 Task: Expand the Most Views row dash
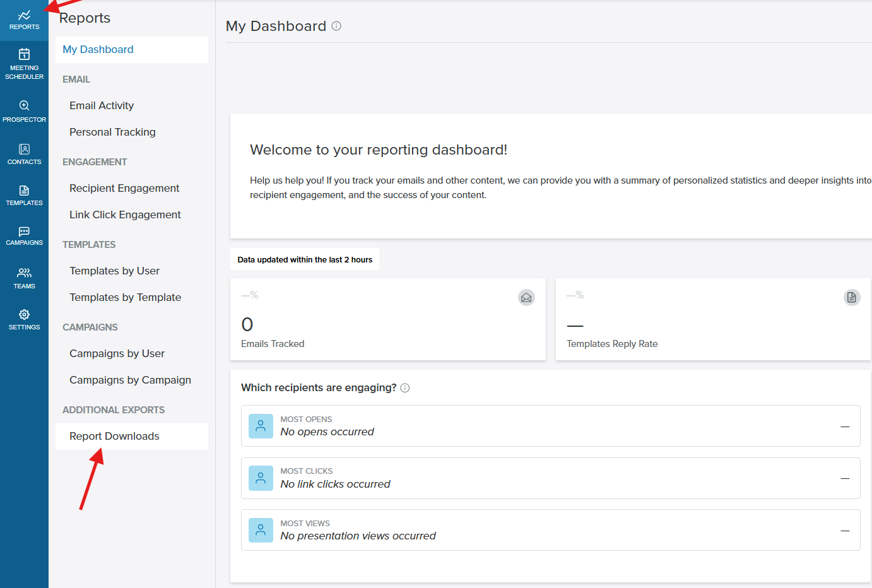845,531
